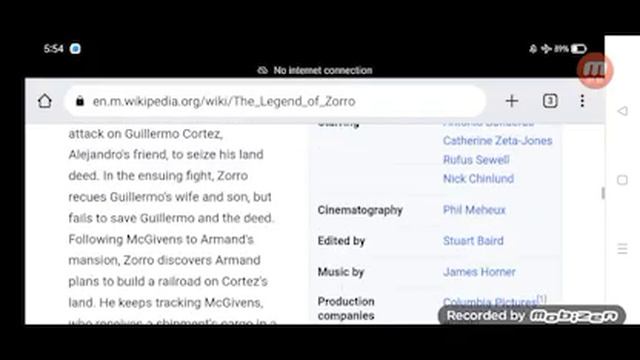640x360 pixels.
Task: Open the Phil Meheux cinematographer link
Action: 474,210
